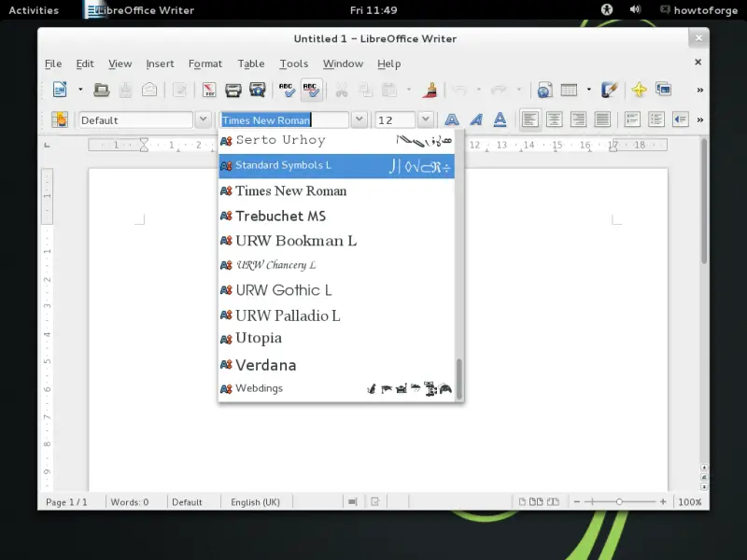
Task: Select Justified alignment
Action: [602, 119]
